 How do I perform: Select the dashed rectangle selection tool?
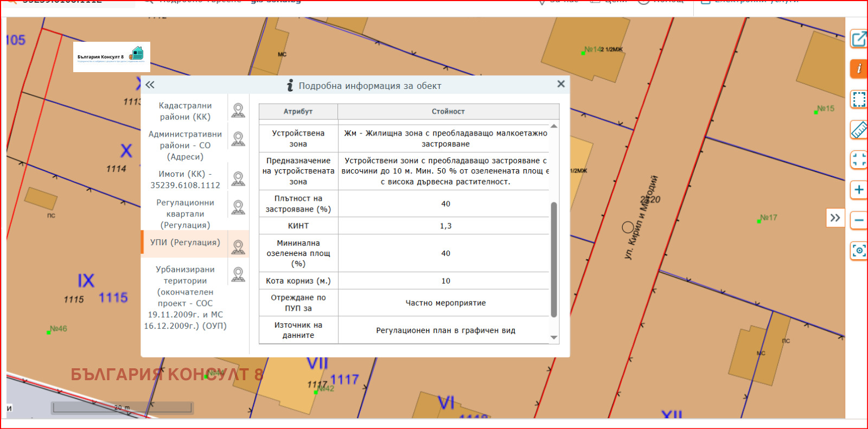(859, 99)
